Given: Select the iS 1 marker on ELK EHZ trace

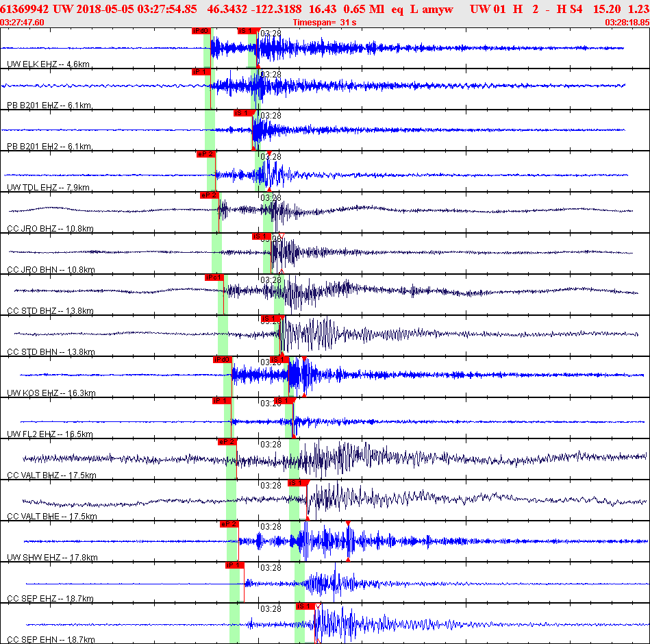Looking at the screenshot, I should 247,31.
